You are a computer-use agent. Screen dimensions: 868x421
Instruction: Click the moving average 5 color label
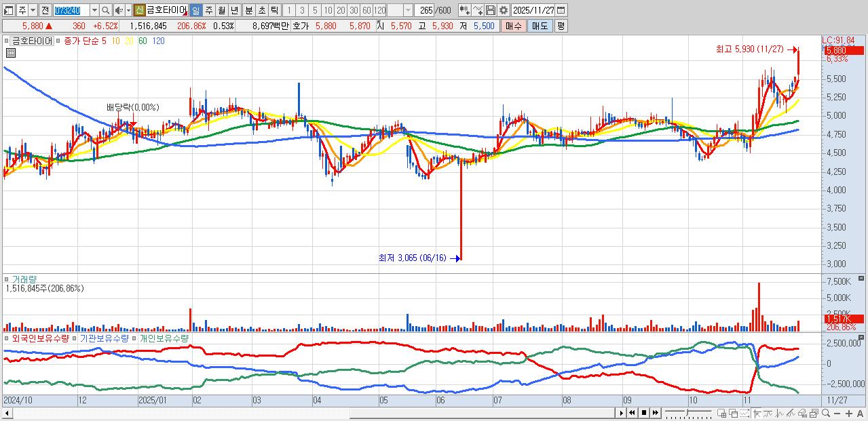(103, 41)
